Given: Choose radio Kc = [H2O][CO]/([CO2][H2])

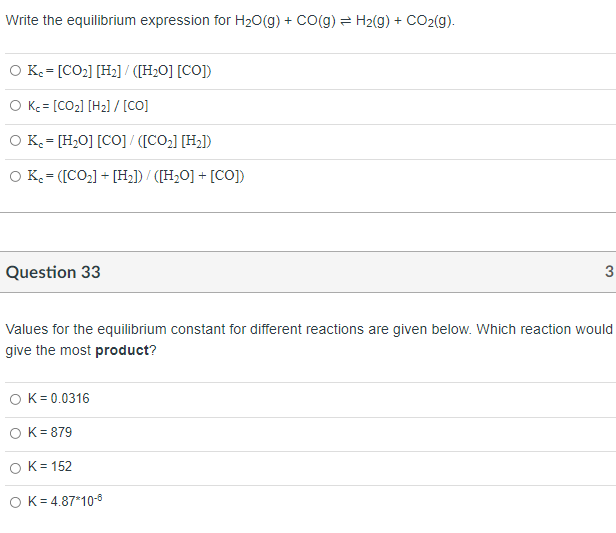Looking at the screenshot, I should pyautogui.click(x=15, y=141).
